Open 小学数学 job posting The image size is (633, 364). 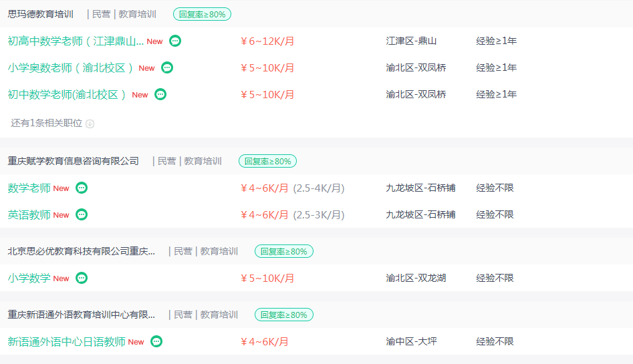coord(29,278)
